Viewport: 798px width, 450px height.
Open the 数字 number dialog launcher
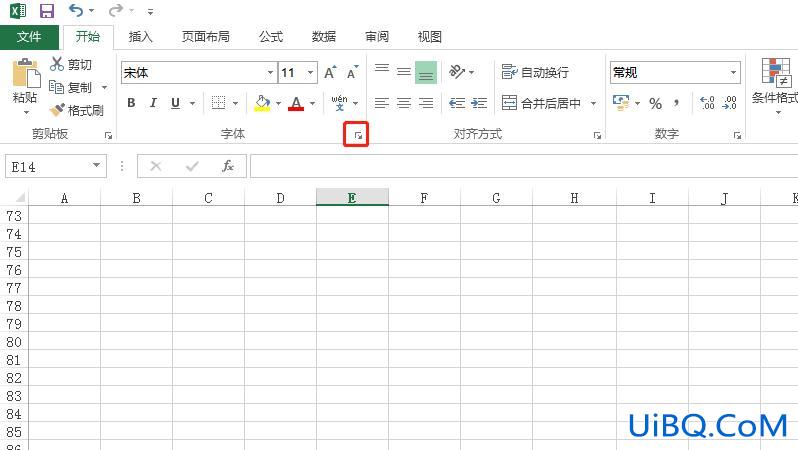pos(737,135)
